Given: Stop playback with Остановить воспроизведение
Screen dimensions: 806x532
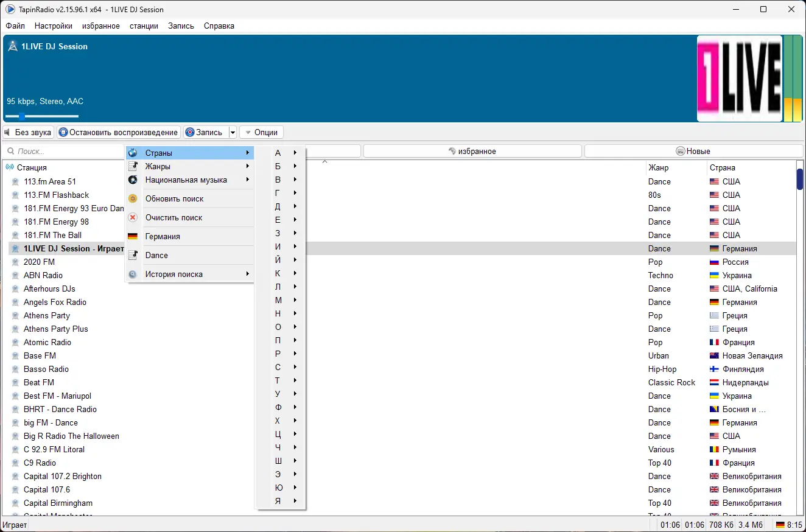Looking at the screenshot, I should [119, 132].
